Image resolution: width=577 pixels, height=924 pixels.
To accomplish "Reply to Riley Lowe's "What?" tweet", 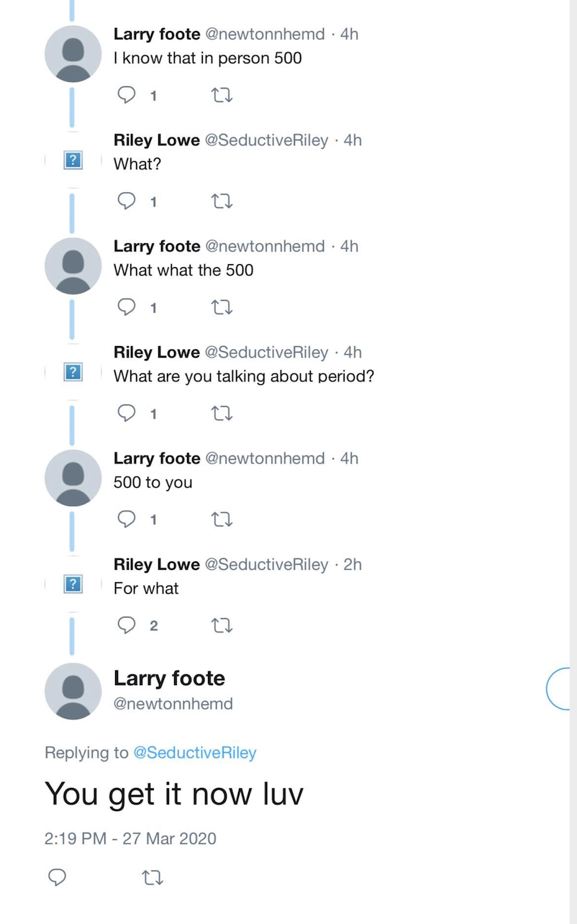I will point(127,201).
